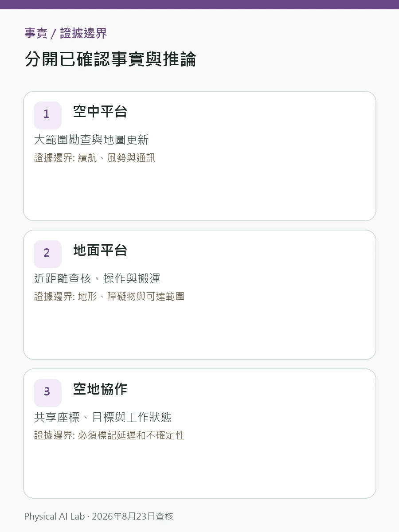This screenshot has height=532, width=399.
Task: Click the number 2 badge
Action: pyautogui.click(x=47, y=254)
